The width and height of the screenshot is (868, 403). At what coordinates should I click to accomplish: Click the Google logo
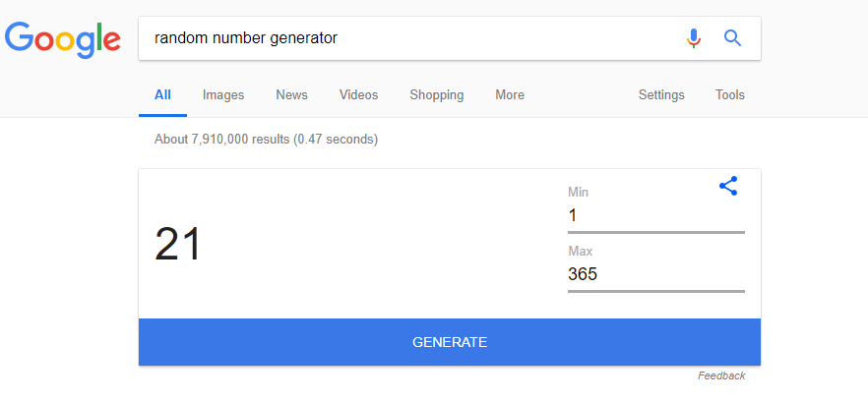pos(63,39)
